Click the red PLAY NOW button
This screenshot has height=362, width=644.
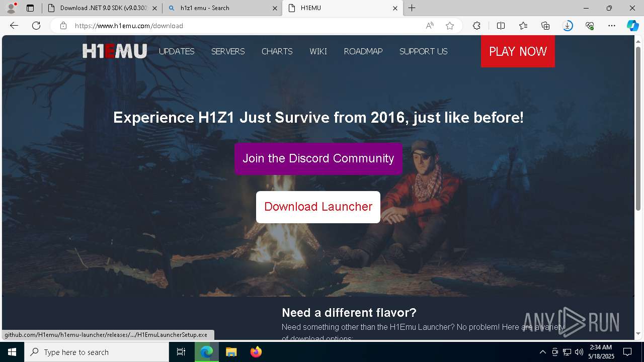(518, 51)
